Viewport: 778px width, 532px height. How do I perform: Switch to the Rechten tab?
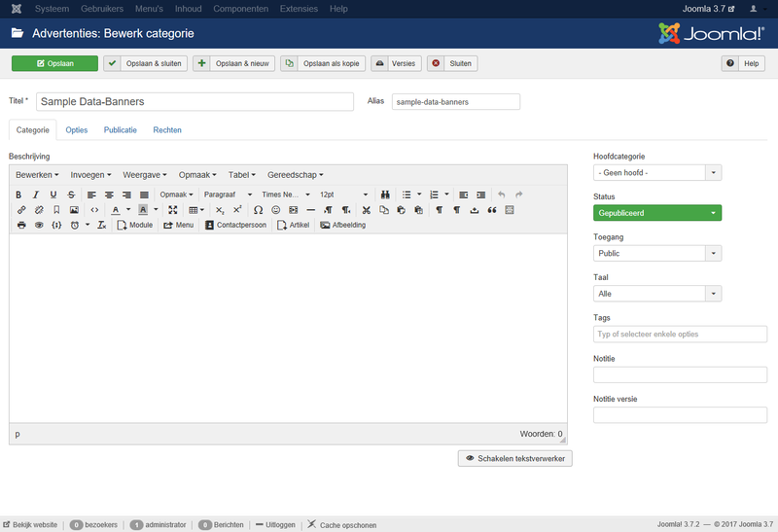[x=167, y=130]
